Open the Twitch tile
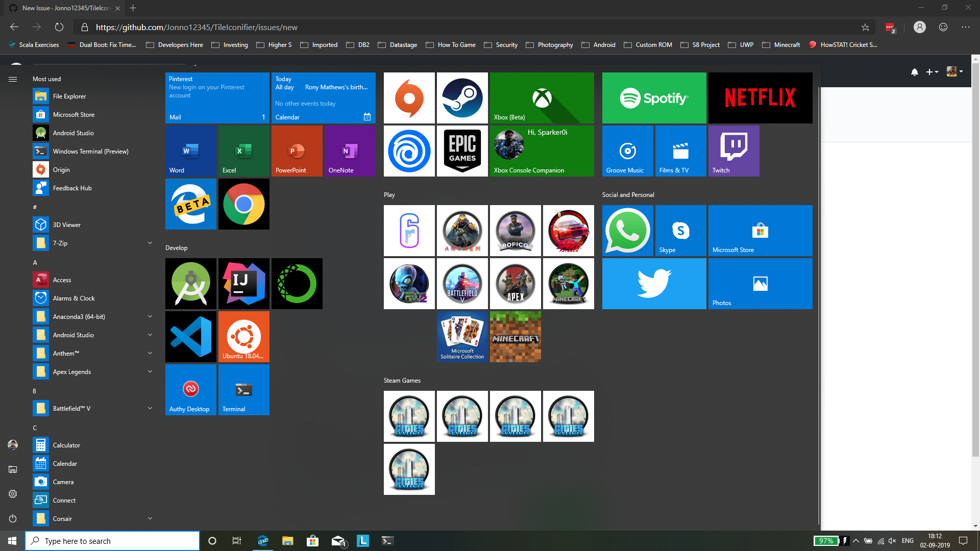980x551 pixels. click(733, 151)
